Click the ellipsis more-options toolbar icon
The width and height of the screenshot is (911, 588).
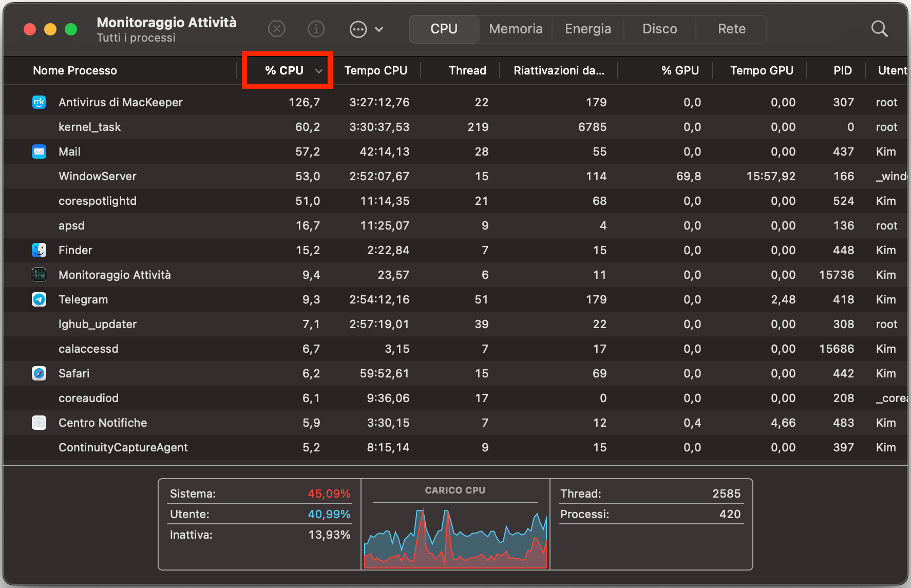coord(358,29)
